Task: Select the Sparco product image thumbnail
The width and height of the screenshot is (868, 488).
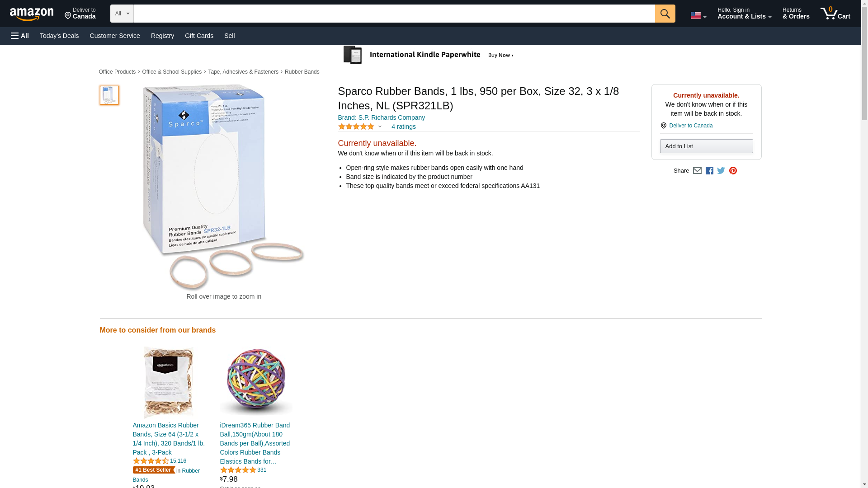Action: click(x=109, y=95)
